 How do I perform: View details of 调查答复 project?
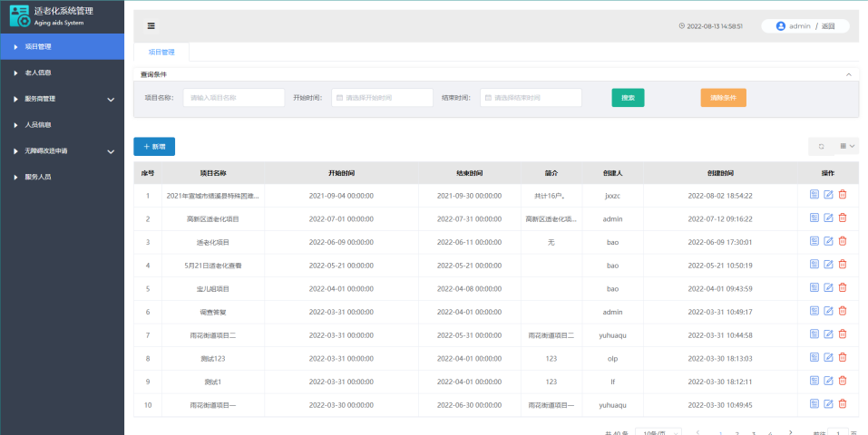814,311
